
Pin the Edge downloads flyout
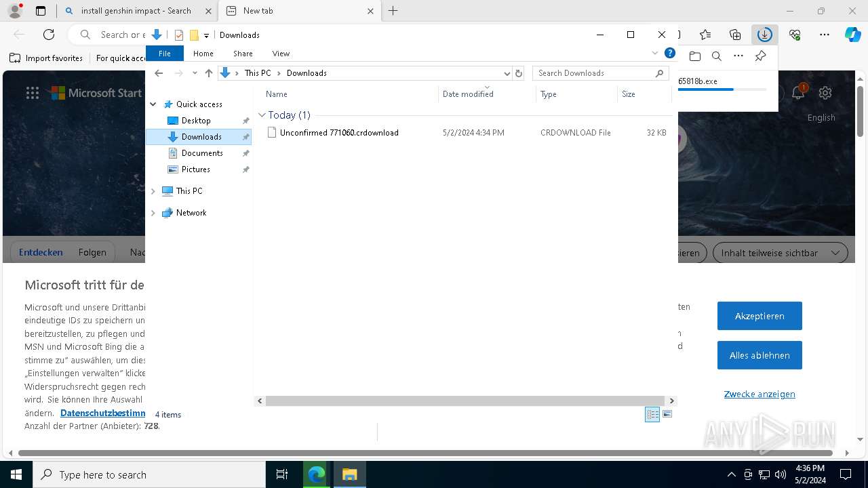[x=760, y=56]
